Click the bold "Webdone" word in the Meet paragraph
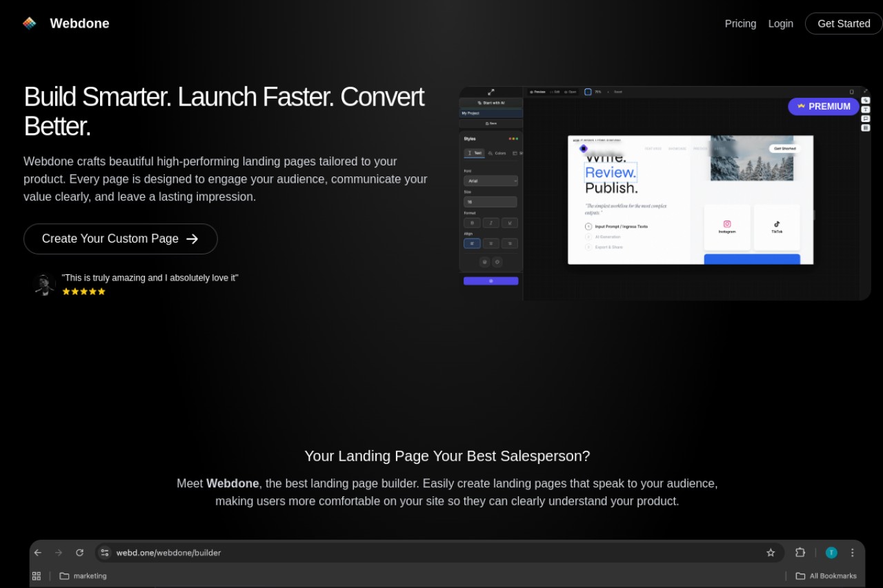This screenshot has height=588, width=883. coord(232,483)
